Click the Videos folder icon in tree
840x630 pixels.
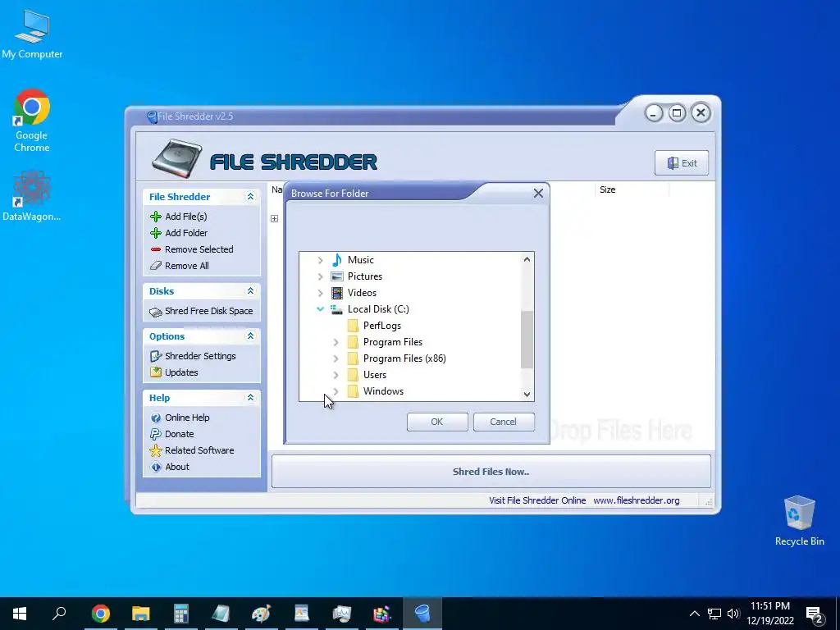337,293
